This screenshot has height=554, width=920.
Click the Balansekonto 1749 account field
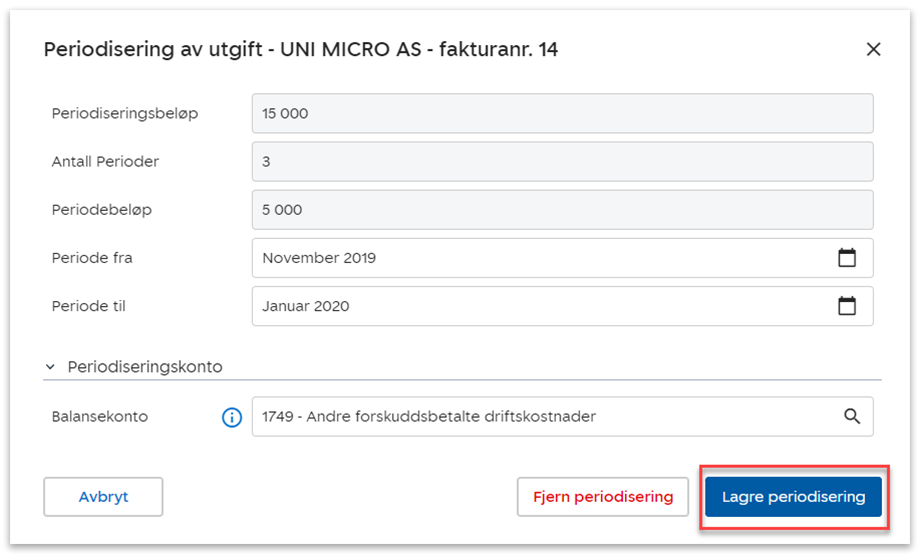tap(540, 417)
